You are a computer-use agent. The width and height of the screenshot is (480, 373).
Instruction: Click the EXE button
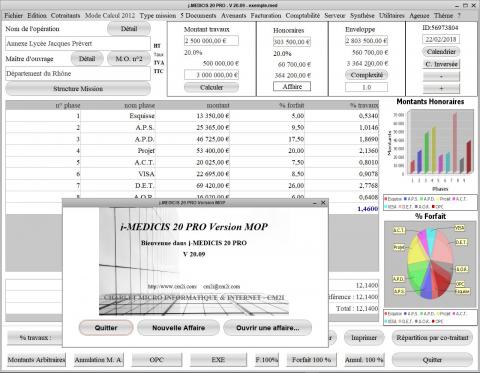point(218,360)
